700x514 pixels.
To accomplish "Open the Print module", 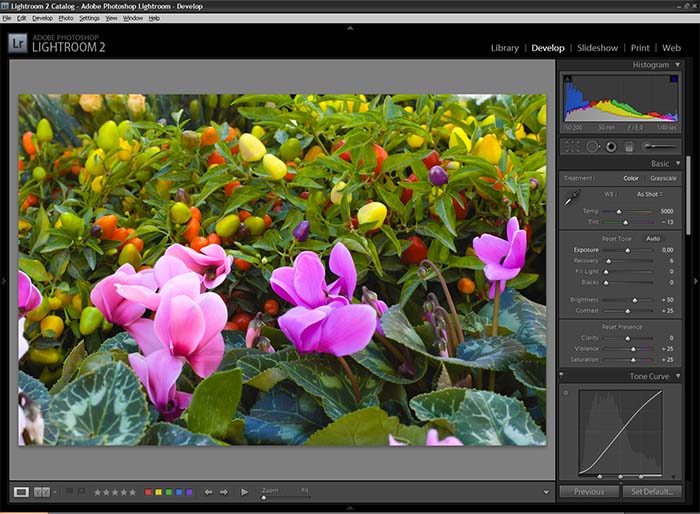I will pyautogui.click(x=640, y=48).
